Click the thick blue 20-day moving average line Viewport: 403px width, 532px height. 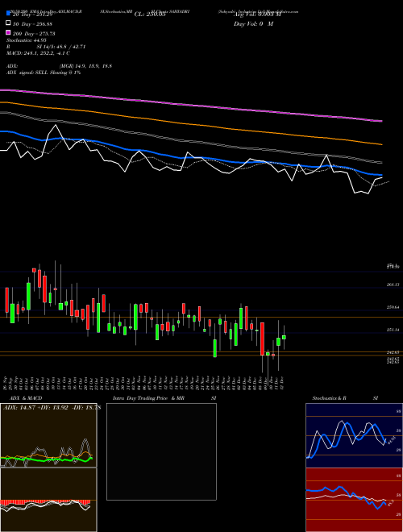coord(190,157)
